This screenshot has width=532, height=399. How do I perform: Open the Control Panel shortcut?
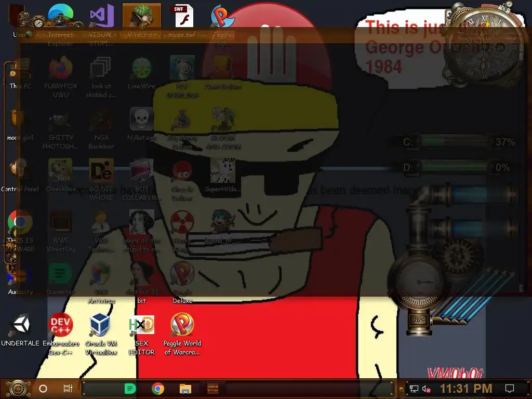20,176
